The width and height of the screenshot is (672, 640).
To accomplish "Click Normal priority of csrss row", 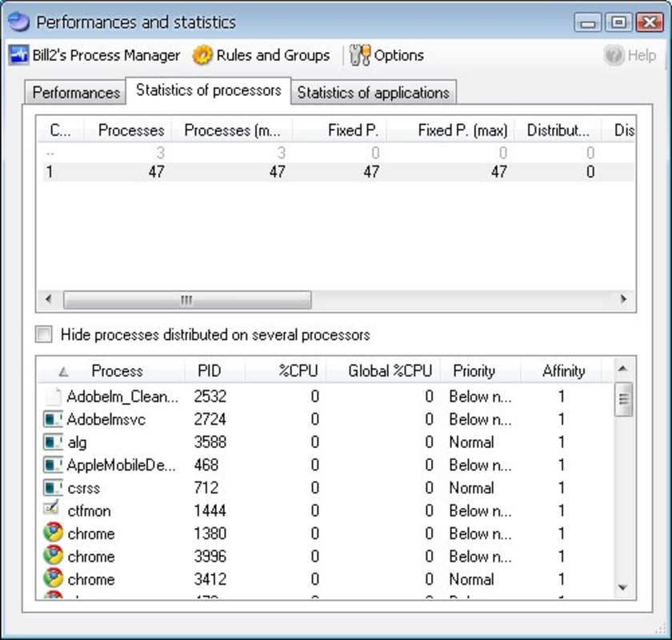I will [471, 488].
